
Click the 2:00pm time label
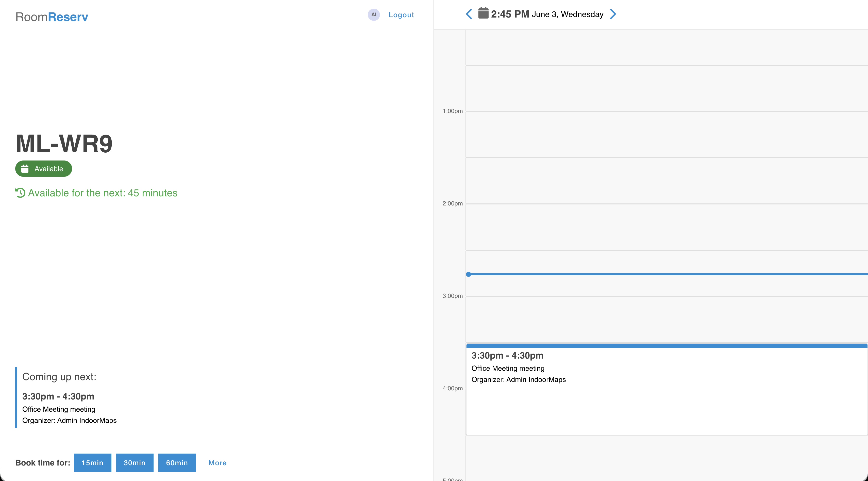coord(453,203)
